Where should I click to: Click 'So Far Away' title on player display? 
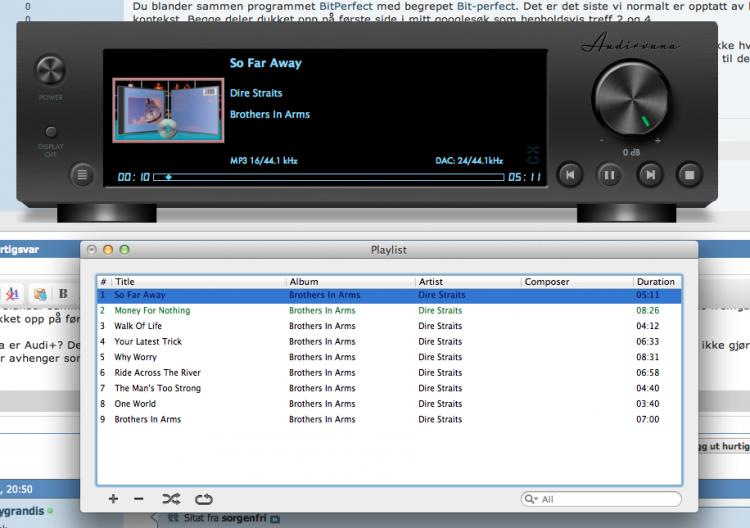tap(265, 63)
